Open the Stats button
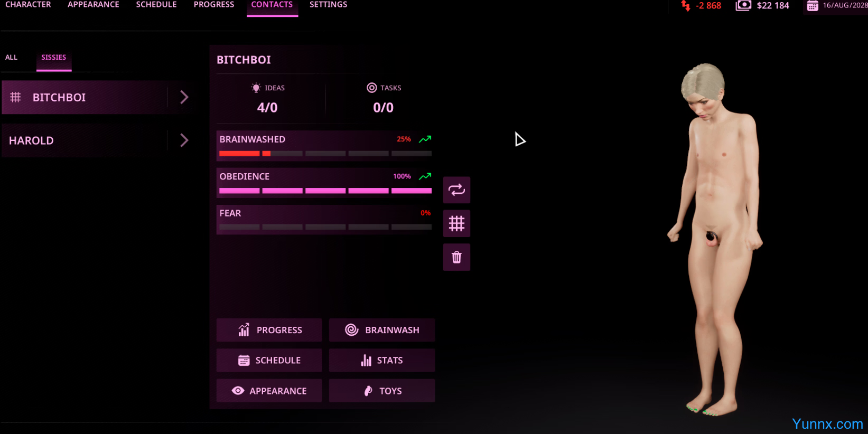 [x=382, y=360]
